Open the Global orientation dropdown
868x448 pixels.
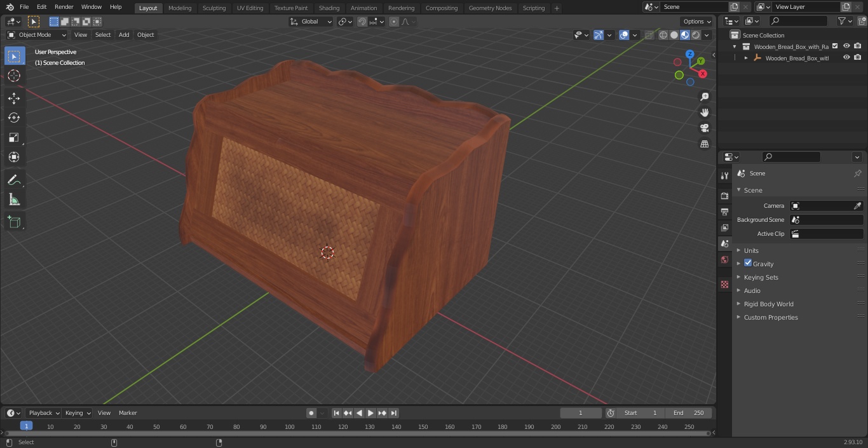(311, 22)
